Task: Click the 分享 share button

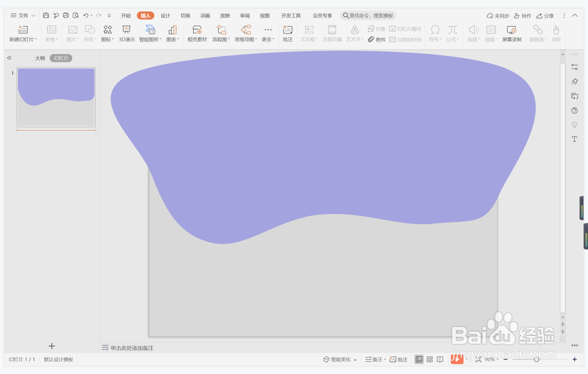Action: [x=545, y=16]
